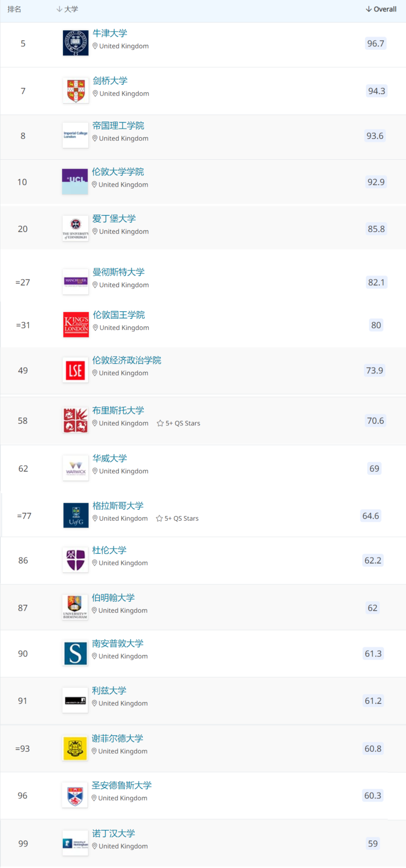The width and height of the screenshot is (406, 868).
Task: Click the Sheffield yellow crest logo
Action: tap(75, 748)
